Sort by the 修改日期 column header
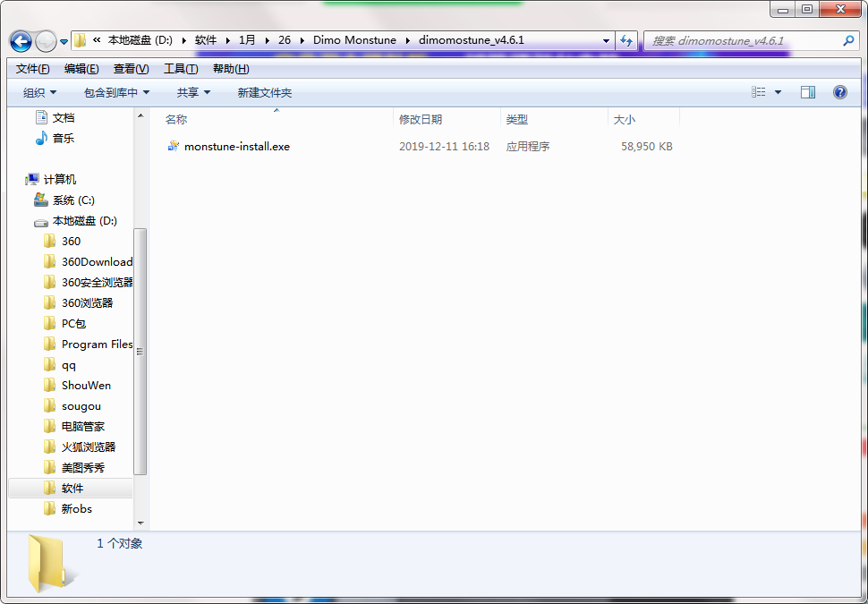 point(447,119)
